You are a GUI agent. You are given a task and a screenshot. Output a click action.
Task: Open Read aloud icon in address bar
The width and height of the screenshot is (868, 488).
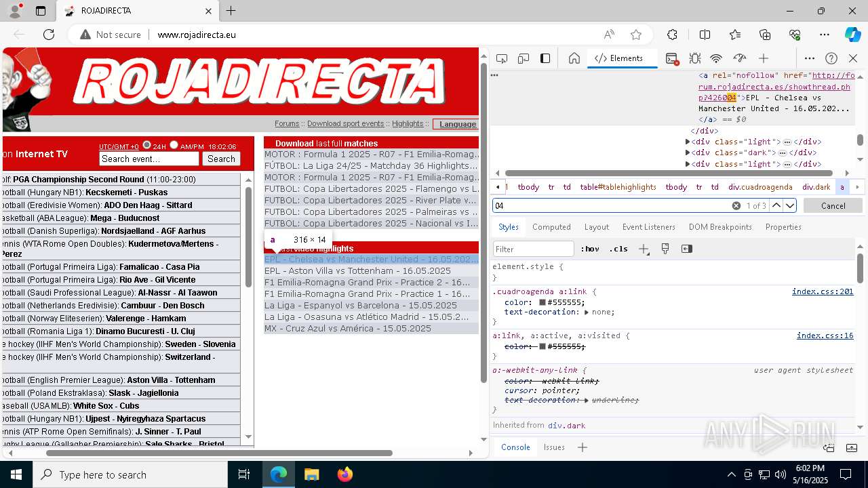pos(609,35)
